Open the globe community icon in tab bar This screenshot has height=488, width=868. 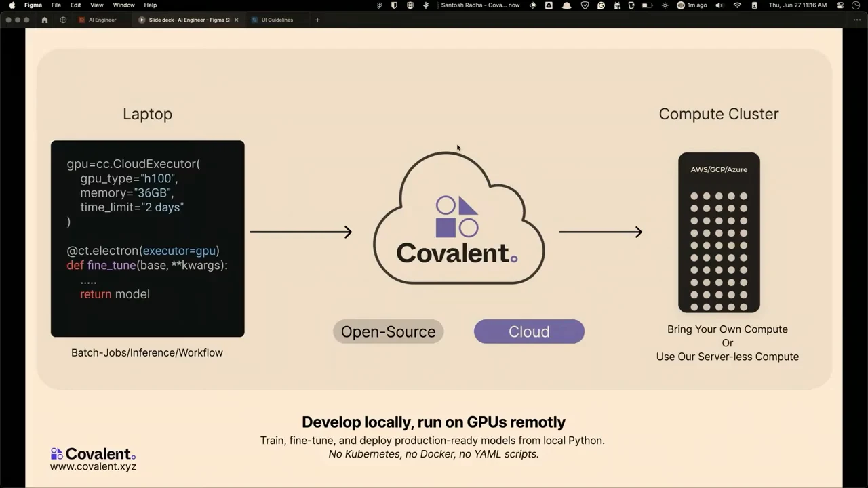(63, 20)
